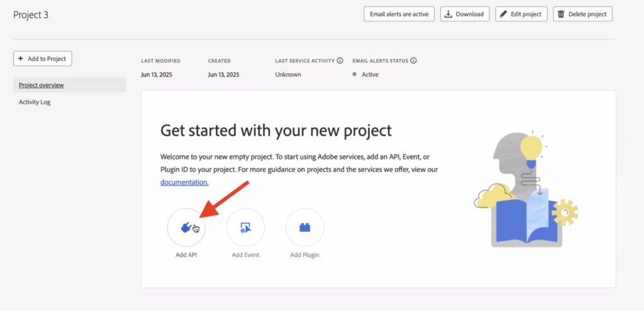Image resolution: width=644 pixels, height=311 pixels.
Task: Click the Get started with your new project heading
Action: [276, 131]
